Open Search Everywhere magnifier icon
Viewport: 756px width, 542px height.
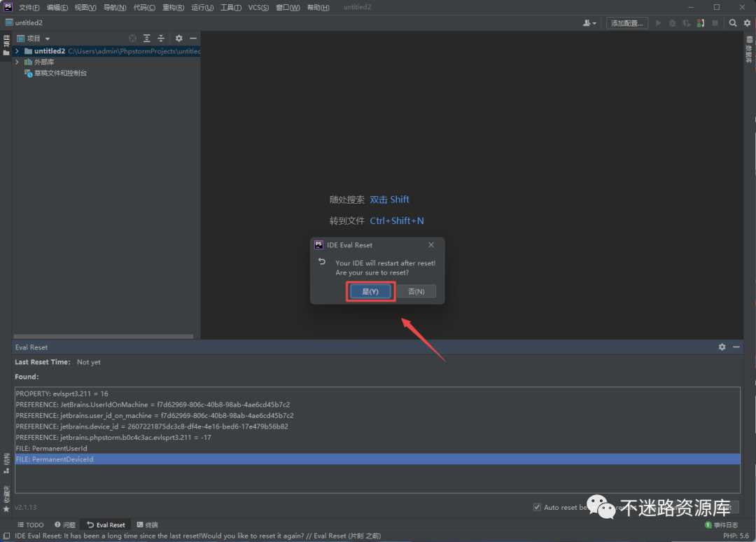coord(733,23)
